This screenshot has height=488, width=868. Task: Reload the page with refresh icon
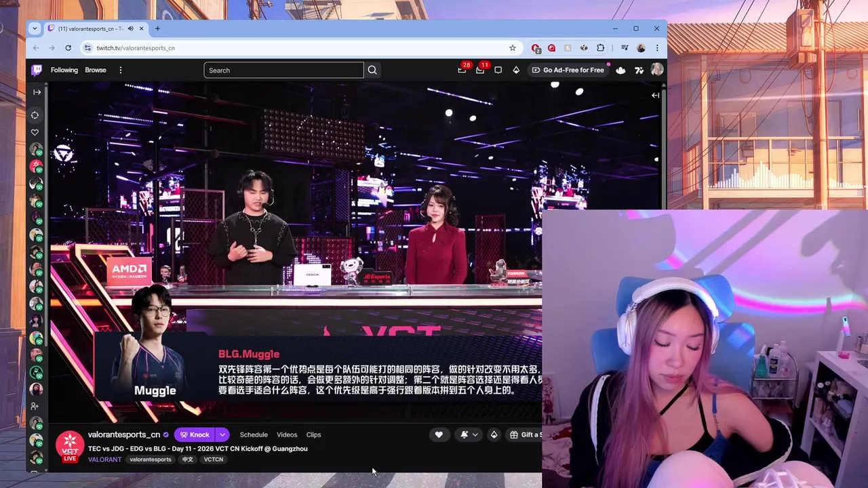(x=68, y=48)
